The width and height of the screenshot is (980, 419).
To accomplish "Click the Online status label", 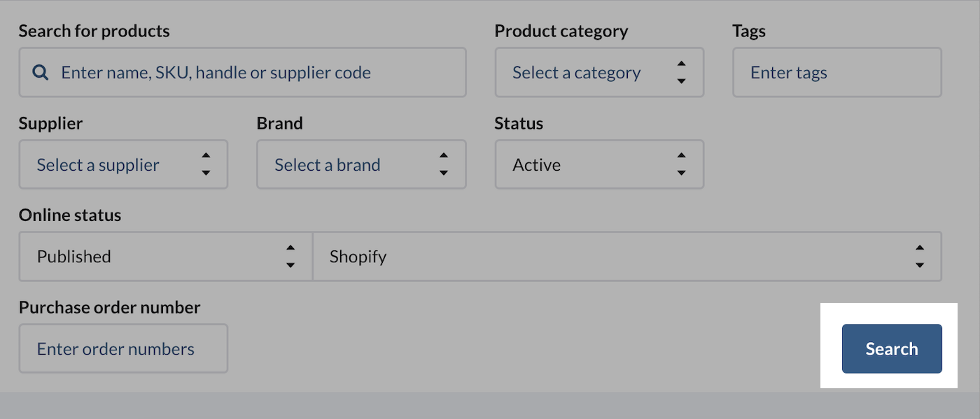I will 69,215.
